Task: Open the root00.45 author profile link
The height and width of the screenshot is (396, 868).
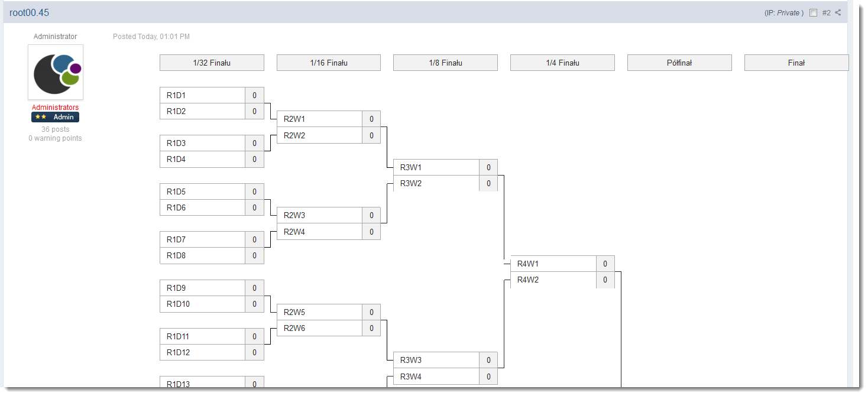Action: click(29, 12)
